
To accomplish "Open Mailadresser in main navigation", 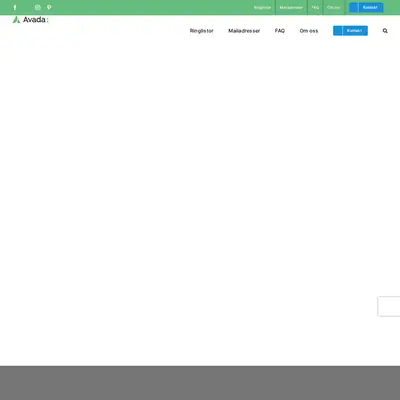I will [x=244, y=31].
